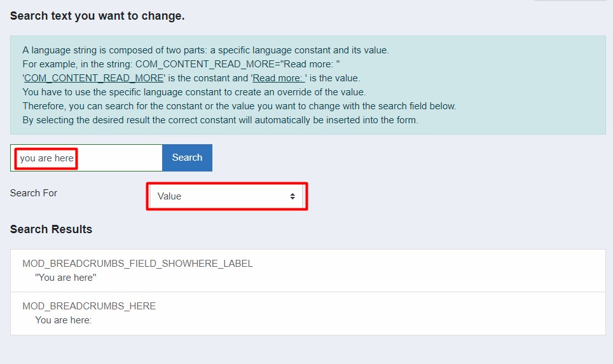The height and width of the screenshot is (364, 613).
Task: Click the line "A language string is composed"
Action: coord(205,50)
